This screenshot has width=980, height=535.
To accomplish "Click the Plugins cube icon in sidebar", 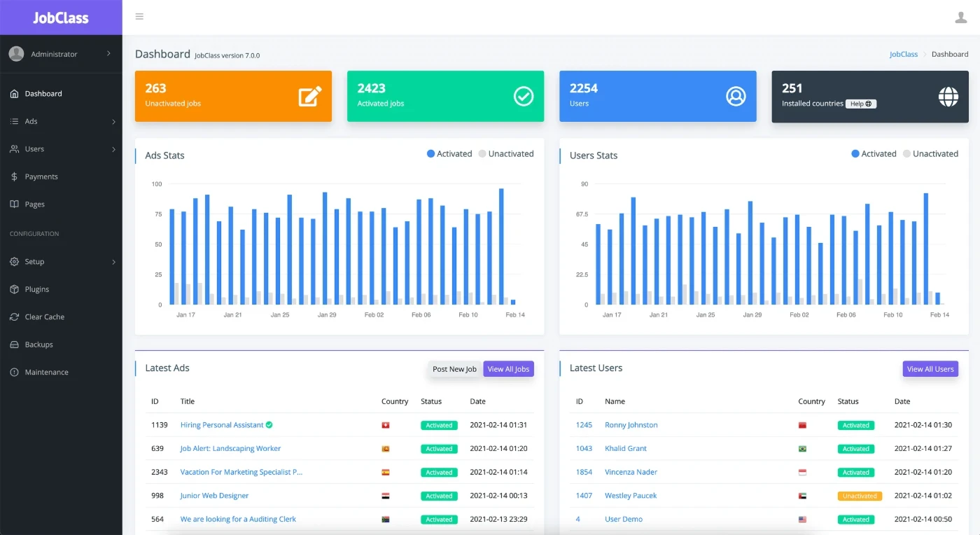I will 14,289.
